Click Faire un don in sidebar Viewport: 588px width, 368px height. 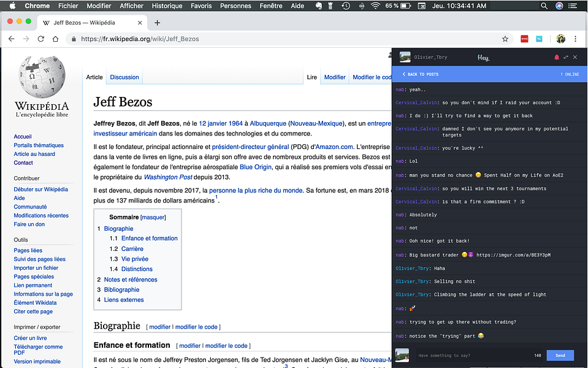pyautogui.click(x=29, y=224)
